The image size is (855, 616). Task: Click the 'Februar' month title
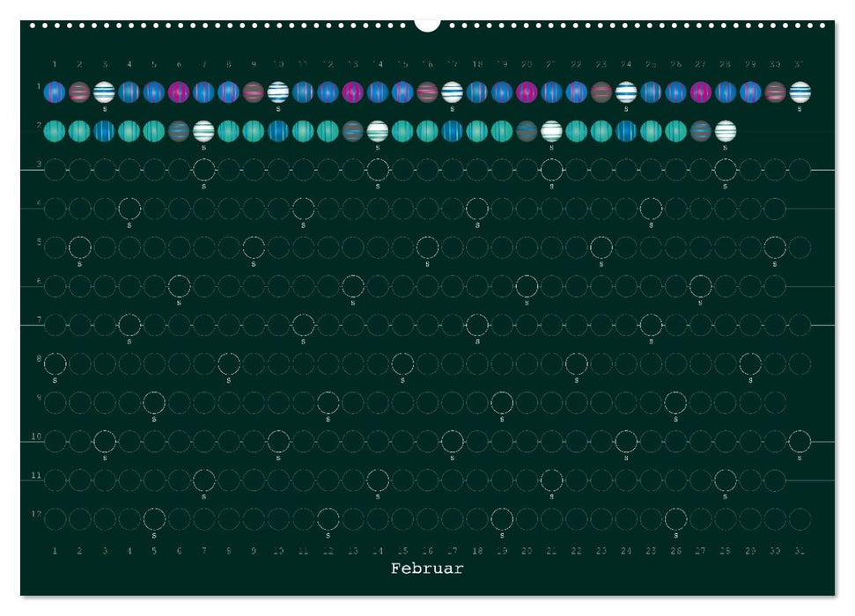click(427, 568)
